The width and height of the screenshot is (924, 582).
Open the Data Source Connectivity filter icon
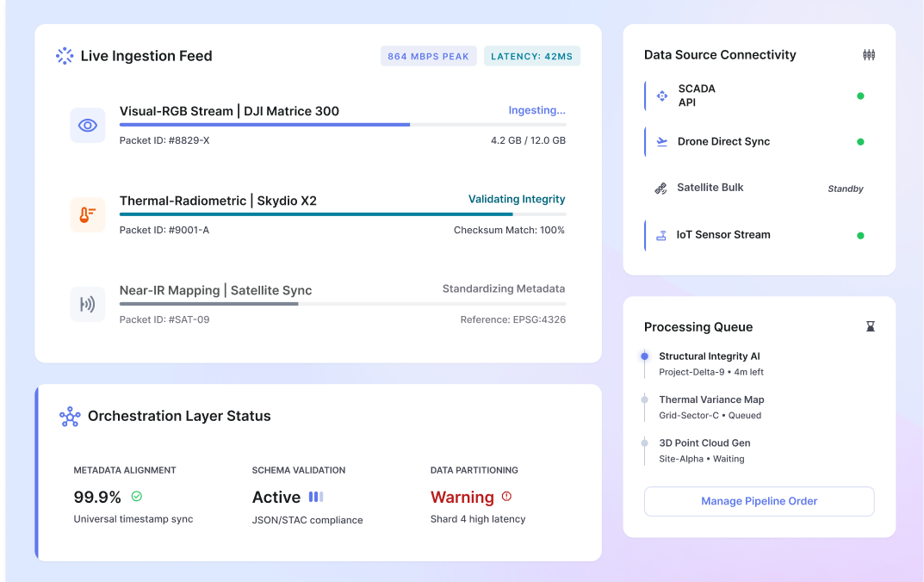coord(868,53)
